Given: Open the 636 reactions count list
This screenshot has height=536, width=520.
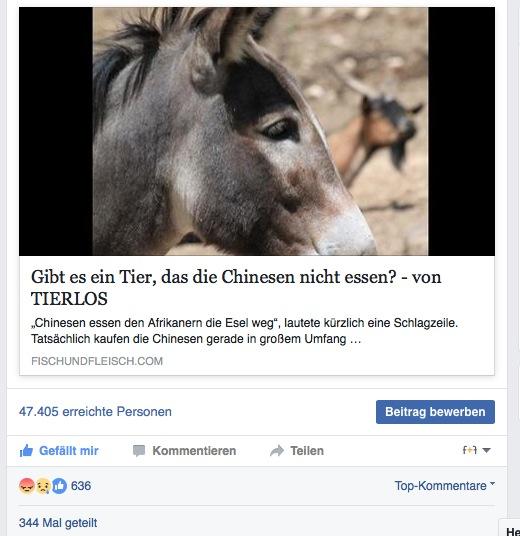Looking at the screenshot, I should [81, 486].
